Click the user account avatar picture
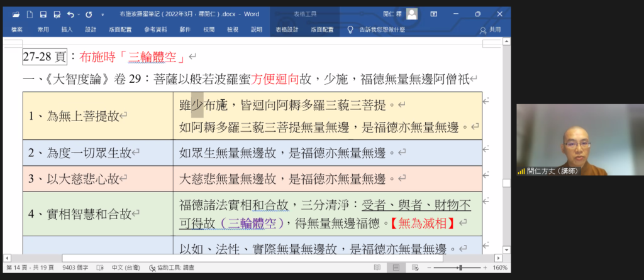Screen dimensions: 644x280 [411, 14]
